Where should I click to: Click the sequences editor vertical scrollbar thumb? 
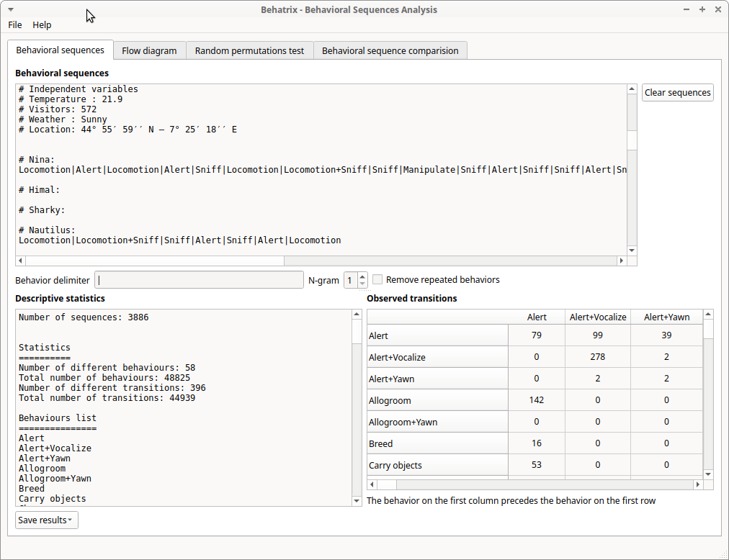631,140
